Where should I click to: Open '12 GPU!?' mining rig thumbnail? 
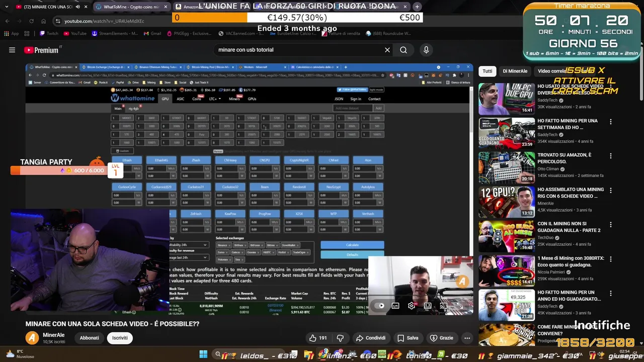[506, 202]
